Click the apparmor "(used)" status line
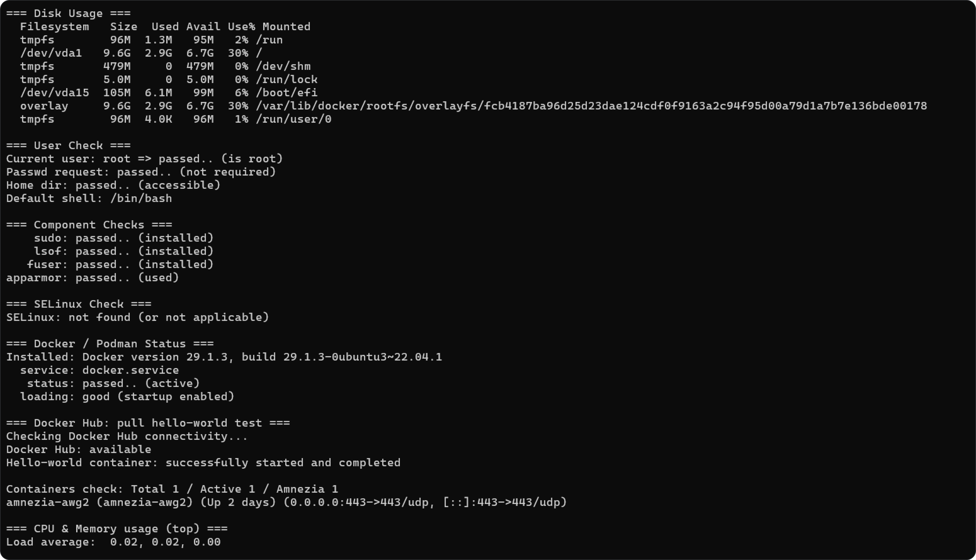Screen dimensions: 976x560 pos(93,278)
